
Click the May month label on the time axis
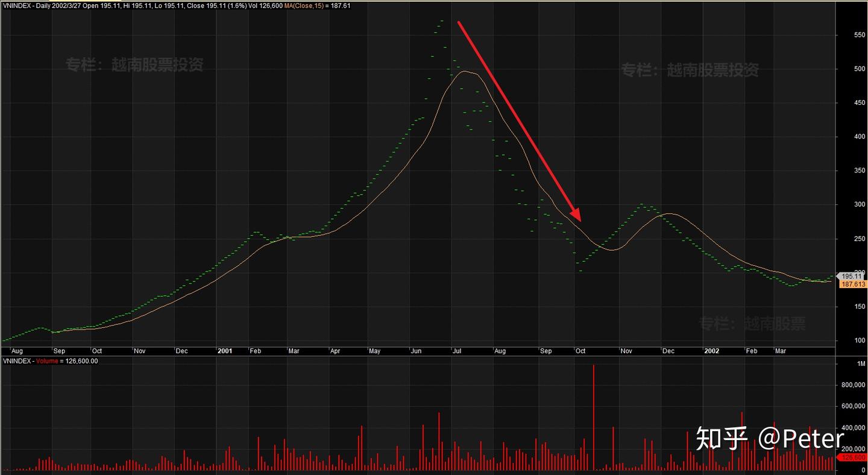(x=375, y=350)
